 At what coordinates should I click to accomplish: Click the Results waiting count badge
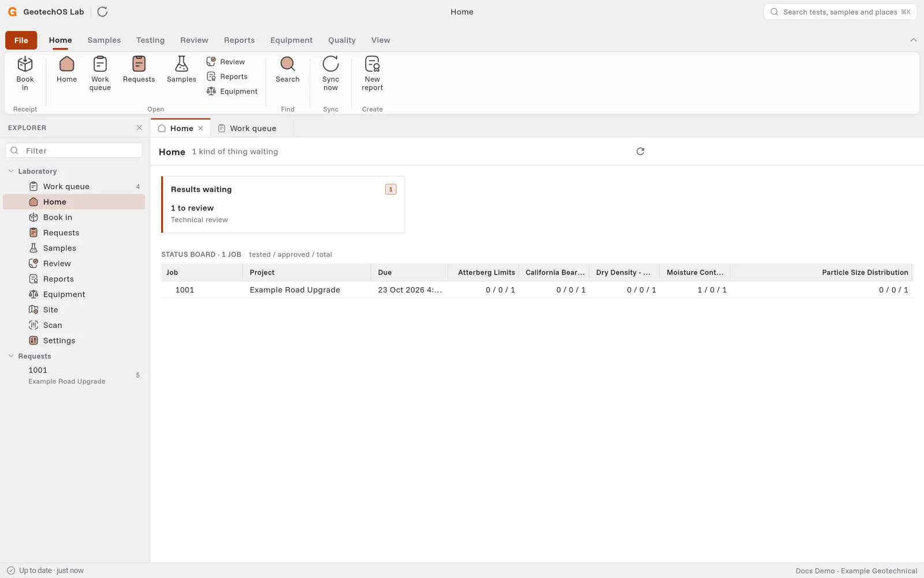(391, 189)
